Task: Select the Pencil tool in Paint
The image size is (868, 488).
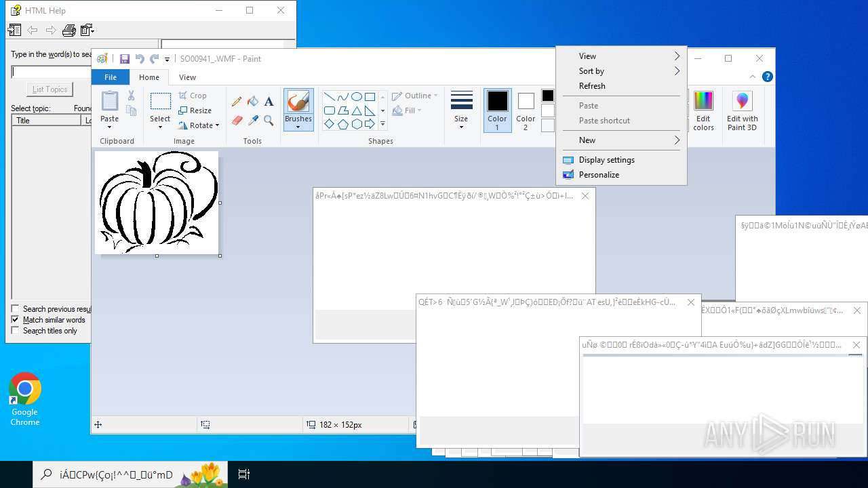Action: (237, 102)
